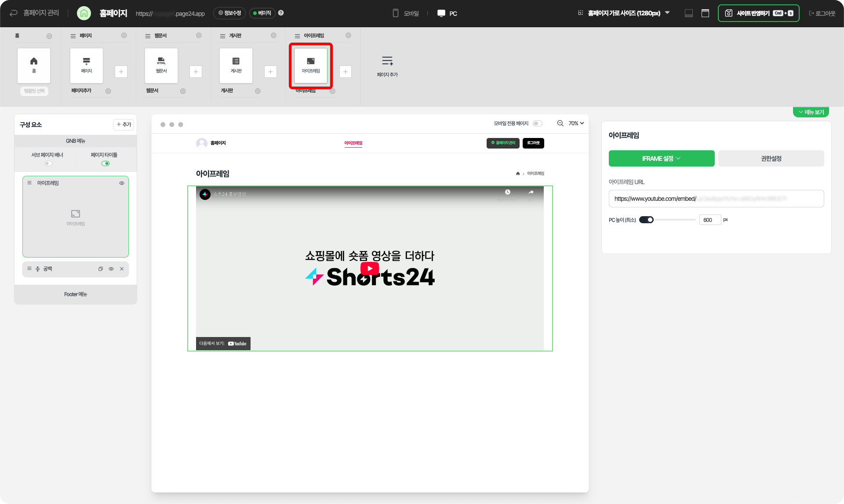The image size is (844, 504).
Task: Expand 홈페이지 가로 사이즈 dropdown
Action: tap(624, 13)
